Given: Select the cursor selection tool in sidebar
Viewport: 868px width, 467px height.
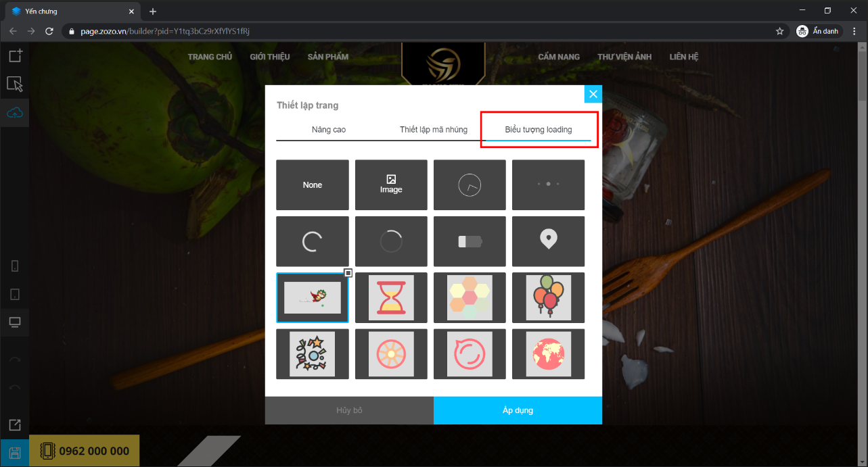Looking at the screenshot, I should (x=15, y=84).
